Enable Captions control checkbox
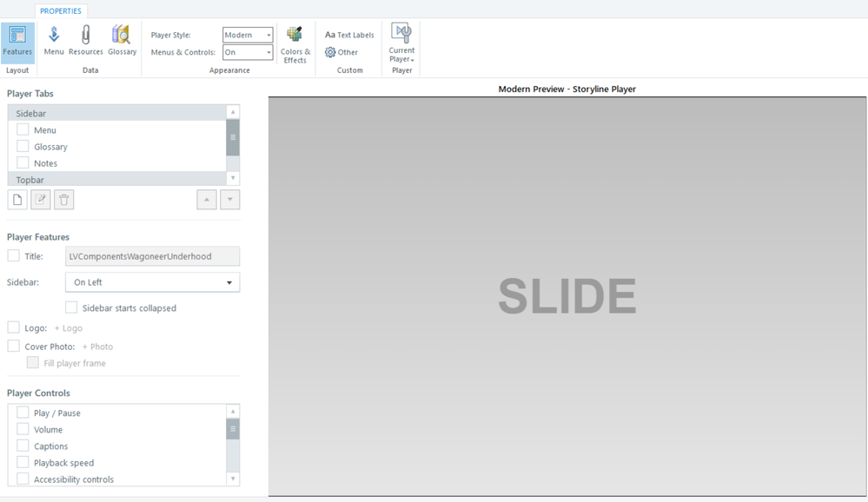 click(23, 446)
